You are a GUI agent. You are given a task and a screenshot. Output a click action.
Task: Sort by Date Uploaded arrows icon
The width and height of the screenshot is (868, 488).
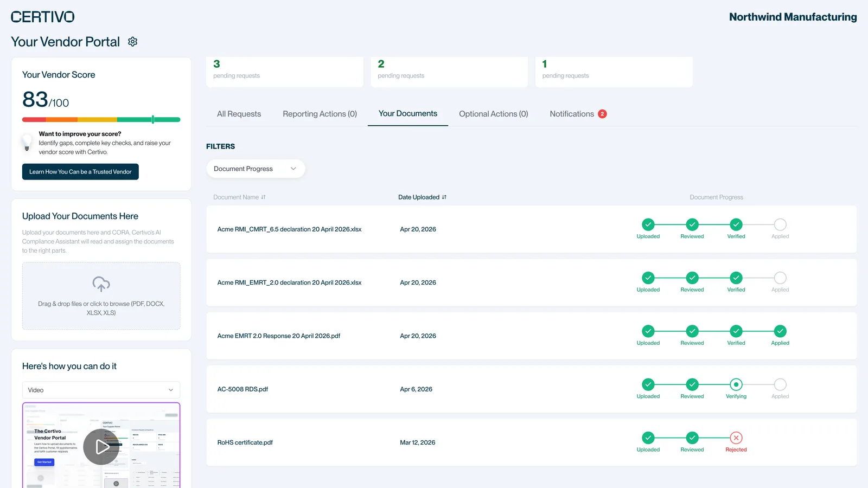[x=444, y=197]
